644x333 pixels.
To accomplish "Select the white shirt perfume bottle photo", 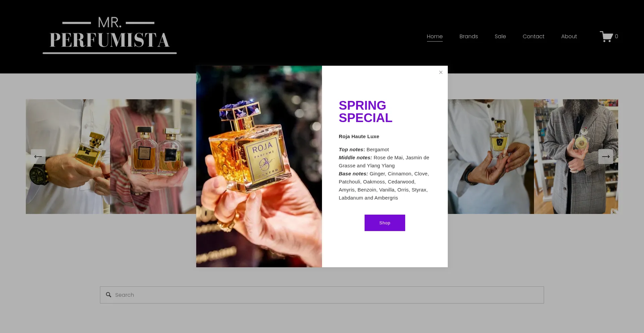I will point(491,157).
